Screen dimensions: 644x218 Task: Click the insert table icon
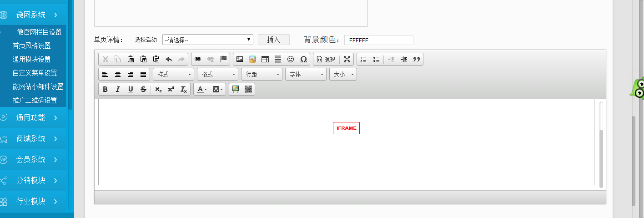(265, 59)
